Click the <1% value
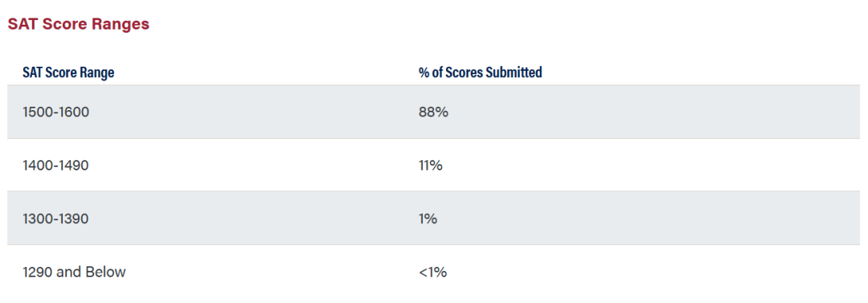 coord(433,272)
